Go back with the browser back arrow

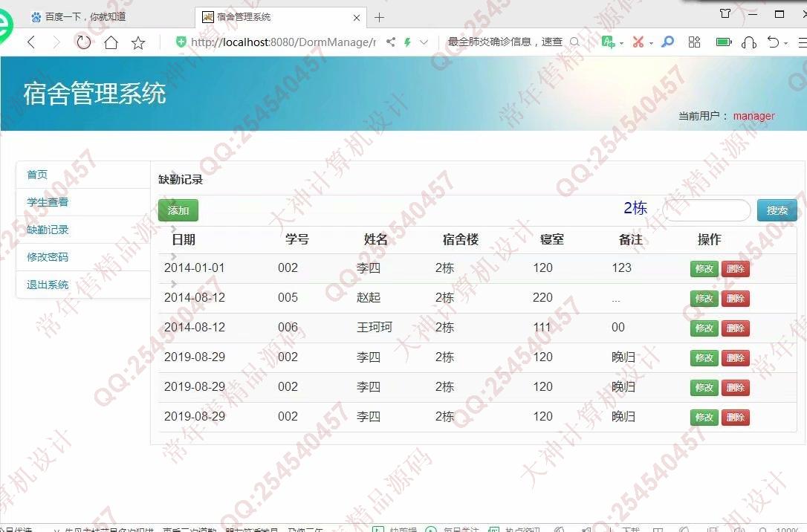click(31, 42)
